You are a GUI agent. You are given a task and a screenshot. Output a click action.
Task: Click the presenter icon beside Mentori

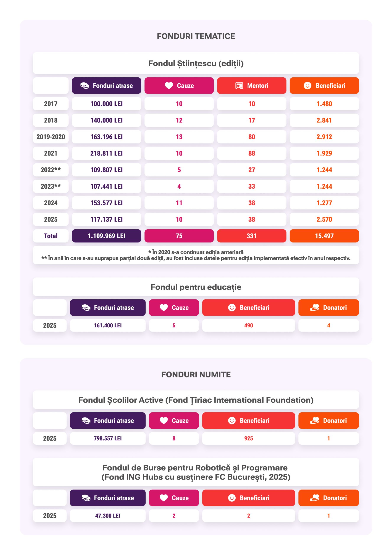(x=239, y=86)
